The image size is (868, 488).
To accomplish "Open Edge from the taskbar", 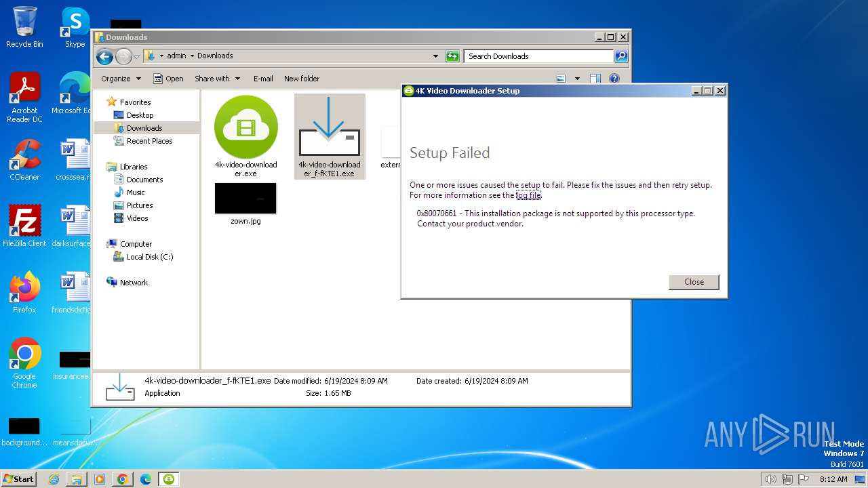I will tap(146, 479).
